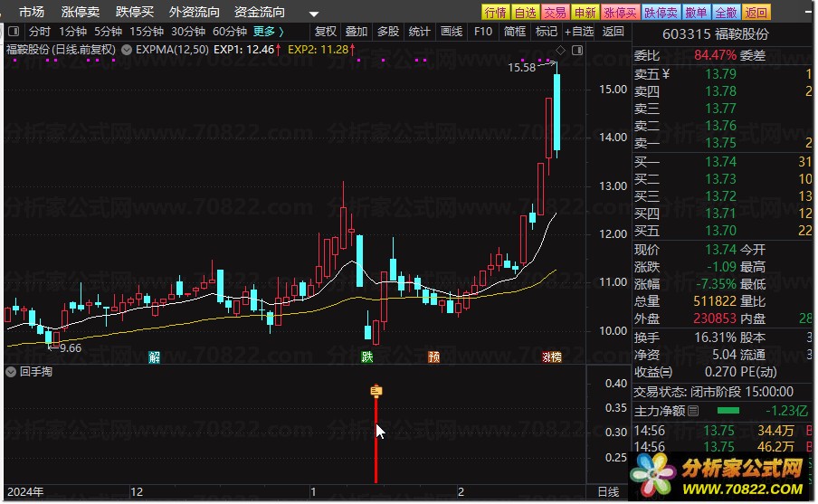Click the pink 涨停买 button

point(620,12)
